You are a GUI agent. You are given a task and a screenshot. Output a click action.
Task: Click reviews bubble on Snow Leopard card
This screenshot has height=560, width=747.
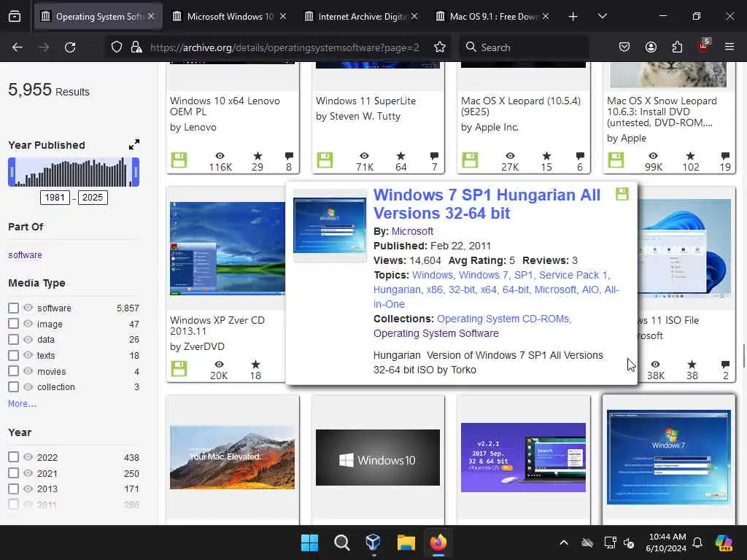tap(725, 156)
